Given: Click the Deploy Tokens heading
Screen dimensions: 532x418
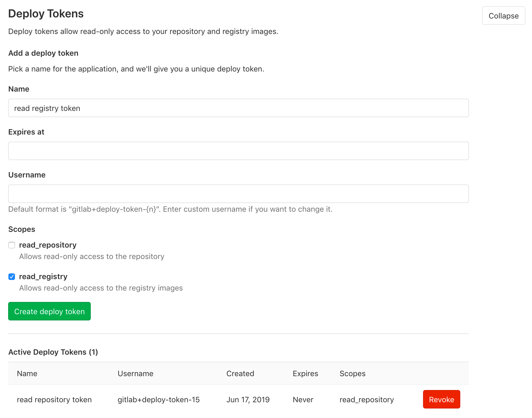Looking at the screenshot, I should (46, 13).
